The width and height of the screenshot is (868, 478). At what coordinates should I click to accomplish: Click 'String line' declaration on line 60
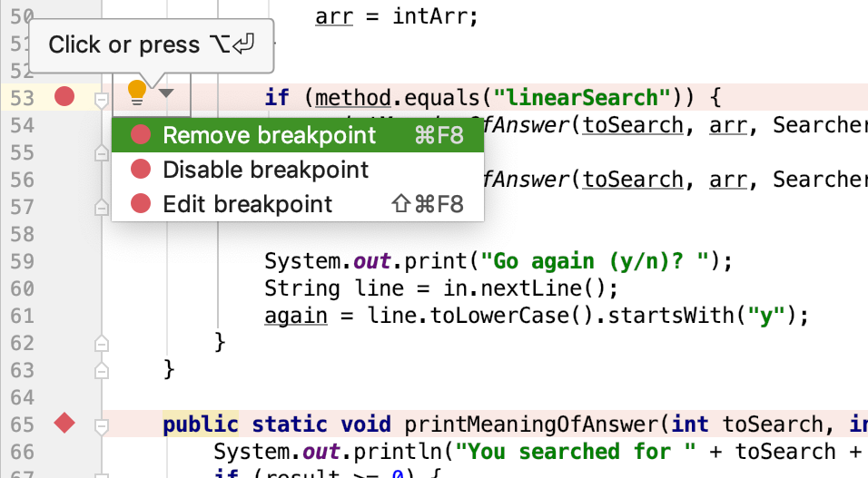point(334,288)
